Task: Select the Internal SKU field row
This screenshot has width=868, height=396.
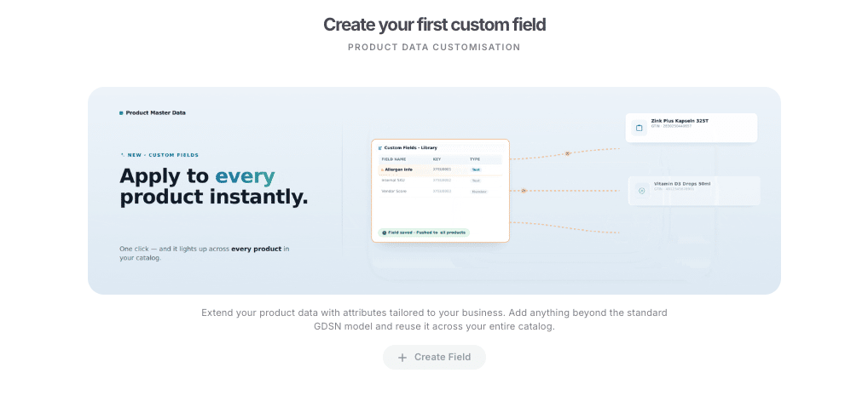Action: [x=440, y=181]
